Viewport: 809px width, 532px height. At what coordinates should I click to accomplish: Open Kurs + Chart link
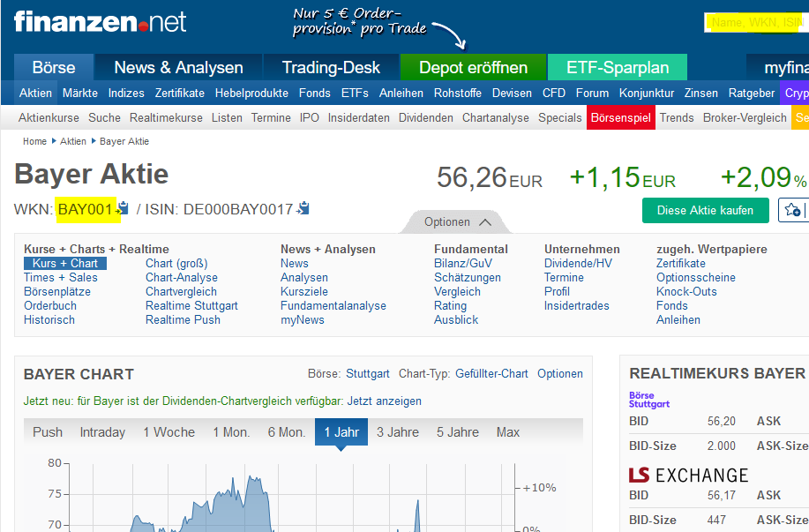pyautogui.click(x=65, y=263)
